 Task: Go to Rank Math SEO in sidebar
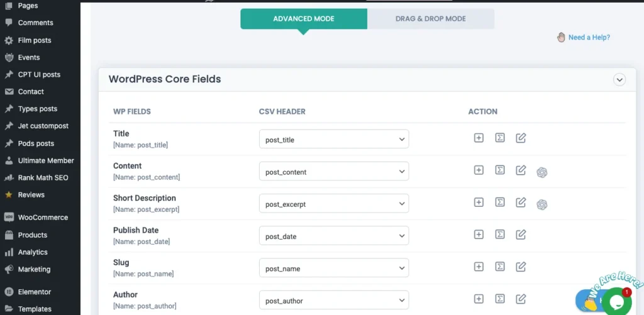pyautogui.click(x=43, y=178)
